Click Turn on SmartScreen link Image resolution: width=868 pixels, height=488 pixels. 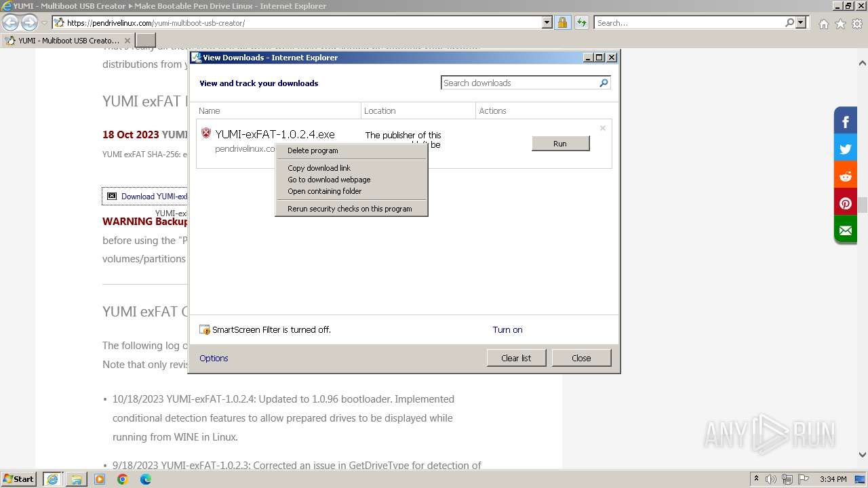pos(507,330)
